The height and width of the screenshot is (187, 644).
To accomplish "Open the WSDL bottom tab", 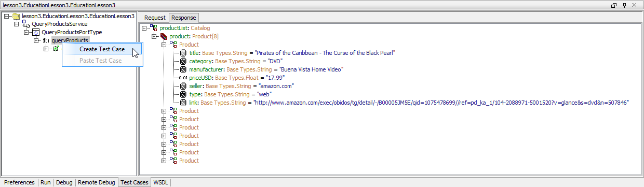I will coord(160,182).
